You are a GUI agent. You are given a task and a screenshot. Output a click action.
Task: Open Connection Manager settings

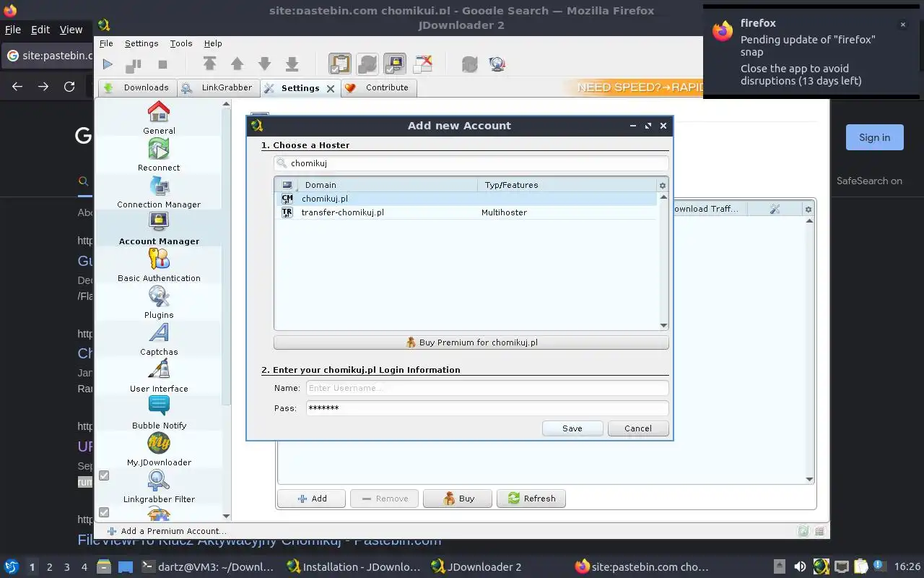(159, 191)
